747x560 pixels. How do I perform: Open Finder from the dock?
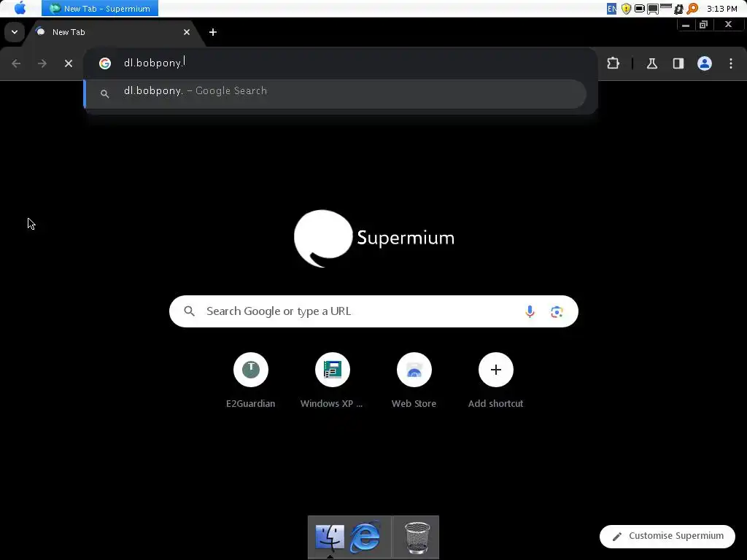tap(330, 537)
